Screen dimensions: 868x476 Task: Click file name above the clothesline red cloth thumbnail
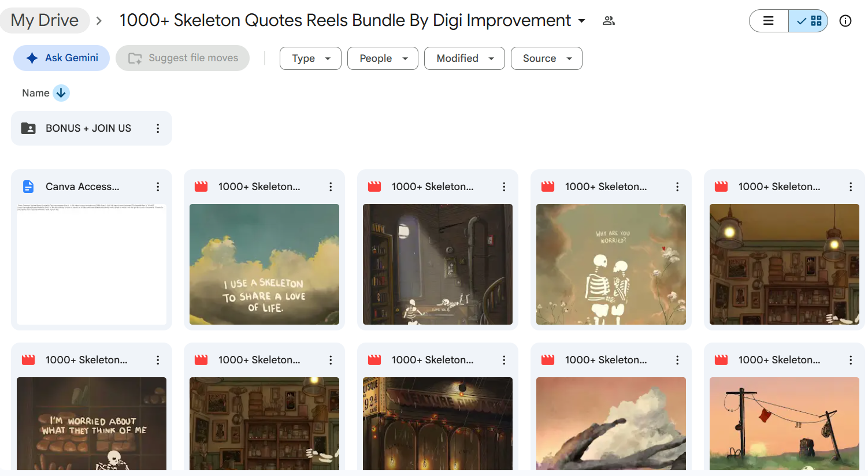(780, 360)
